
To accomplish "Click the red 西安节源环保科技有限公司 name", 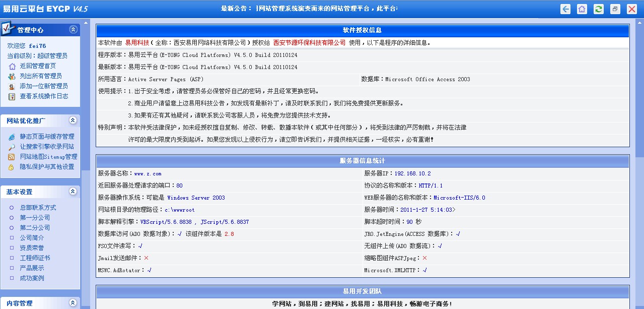I will click(309, 43).
